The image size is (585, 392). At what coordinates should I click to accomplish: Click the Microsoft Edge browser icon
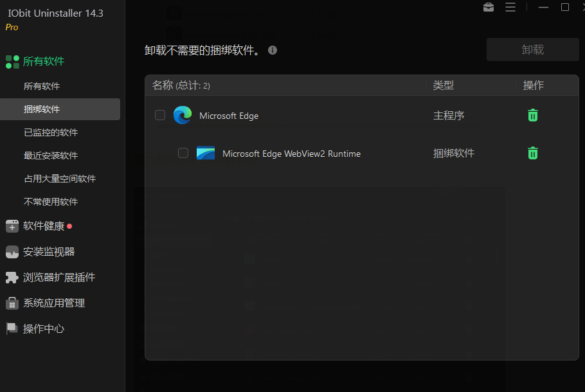click(183, 115)
